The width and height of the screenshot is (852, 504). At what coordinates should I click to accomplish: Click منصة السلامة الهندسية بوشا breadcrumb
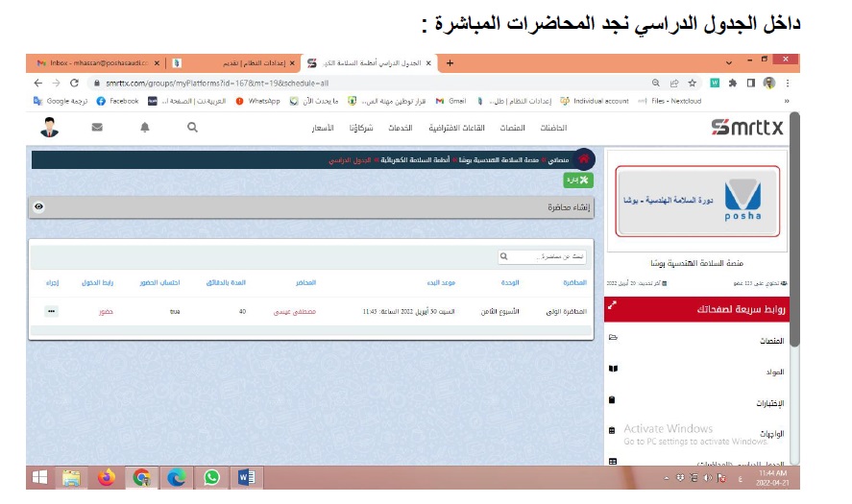(x=499, y=160)
